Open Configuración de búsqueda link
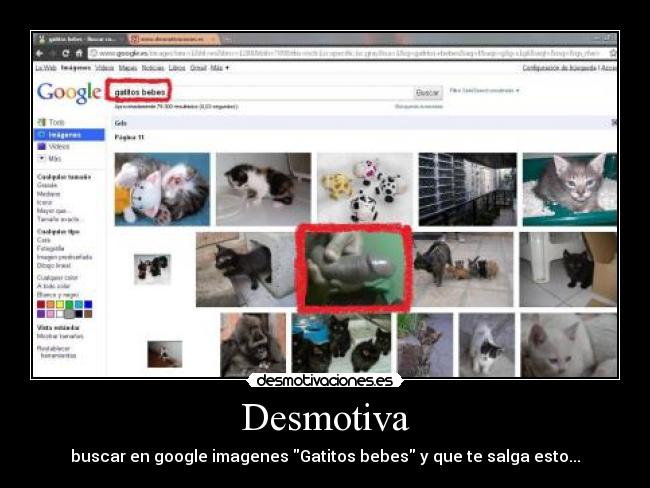Screen dimensions: 650x488 point(559,68)
